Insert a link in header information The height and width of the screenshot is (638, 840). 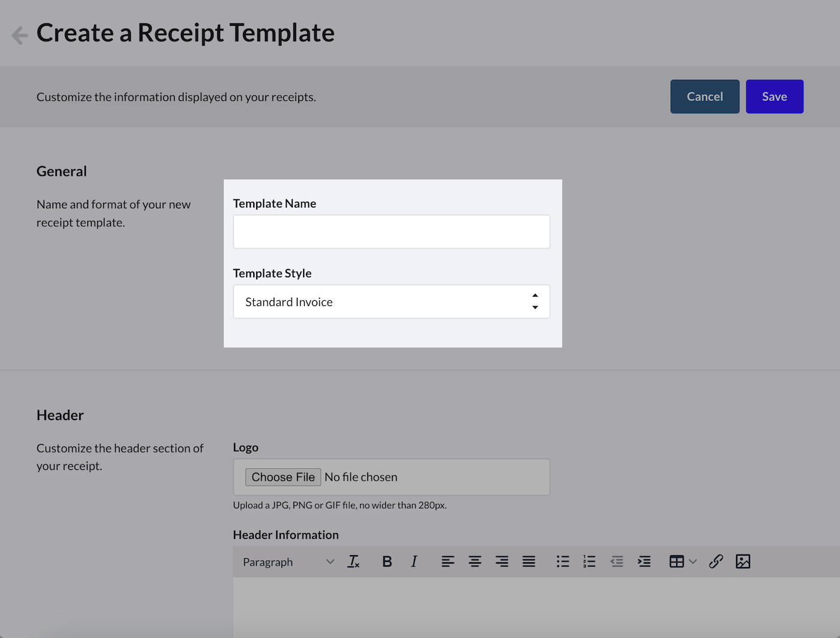point(716,562)
